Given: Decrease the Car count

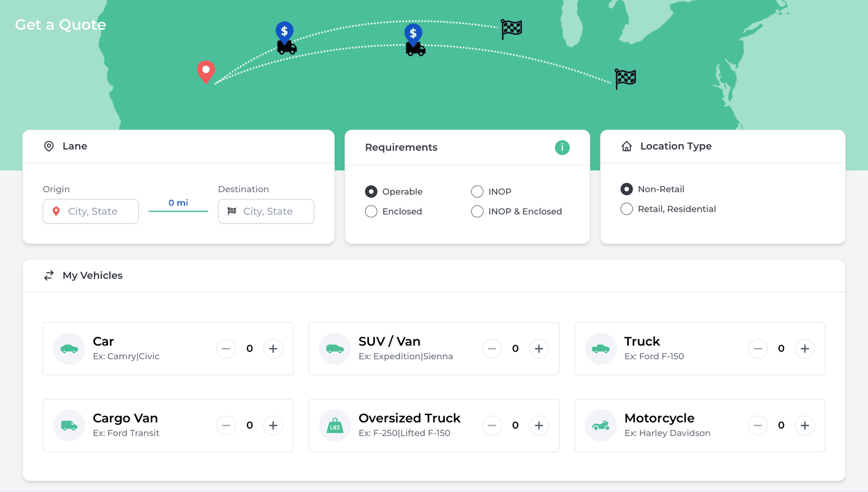Looking at the screenshot, I should (226, 349).
